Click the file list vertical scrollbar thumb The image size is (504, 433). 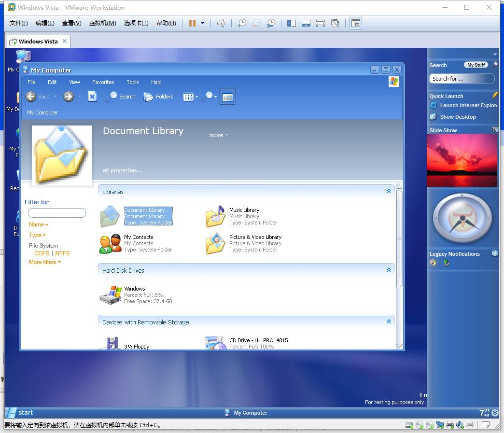click(399, 238)
